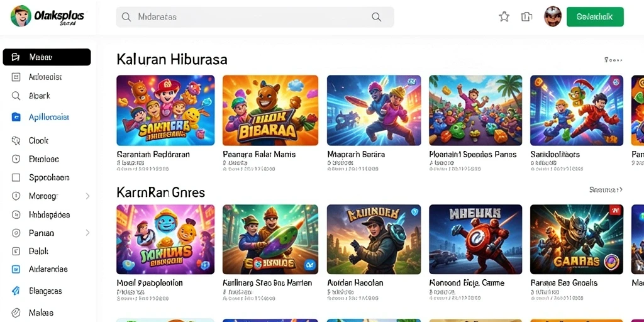Expand the Panian chevron arrow
Image resolution: width=644 pixels, height=322 pixels.
click(87, 233)
